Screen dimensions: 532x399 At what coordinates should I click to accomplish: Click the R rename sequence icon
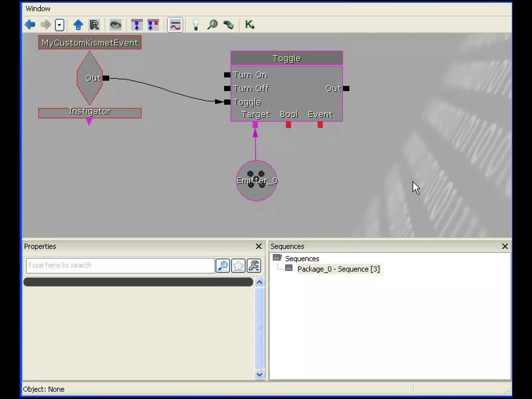pos(94,25)
